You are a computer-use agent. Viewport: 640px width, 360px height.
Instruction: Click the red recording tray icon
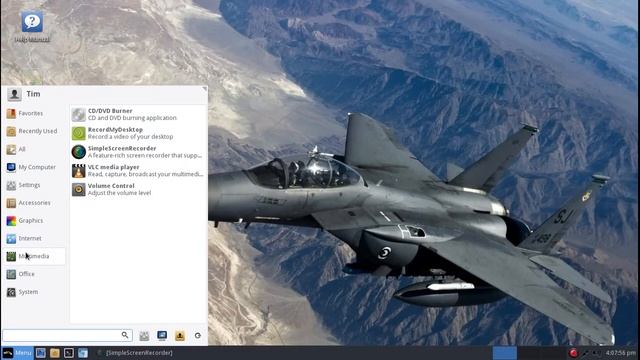pos(573,353)
